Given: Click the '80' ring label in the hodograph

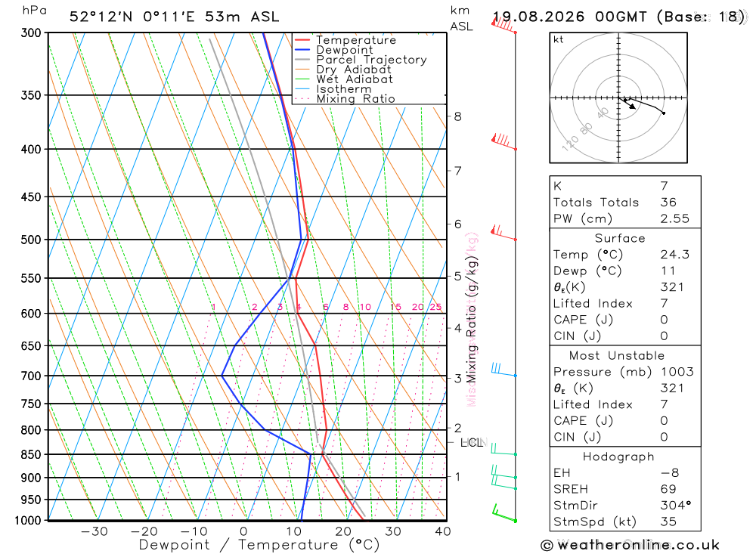Looking at the screenshot, I should pos(587,129).
